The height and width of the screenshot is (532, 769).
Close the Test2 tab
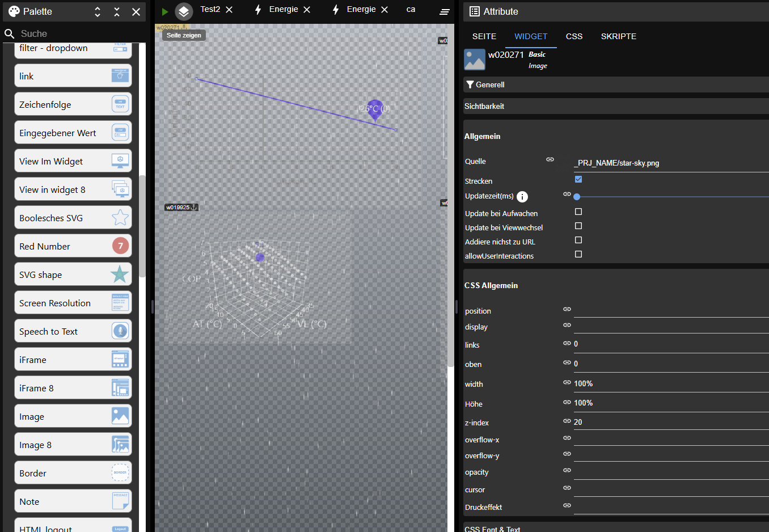[x=229, y=10]
